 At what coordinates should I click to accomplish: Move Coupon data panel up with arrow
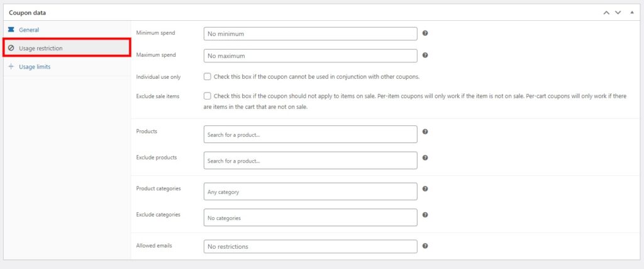click(x=606, y=13)
